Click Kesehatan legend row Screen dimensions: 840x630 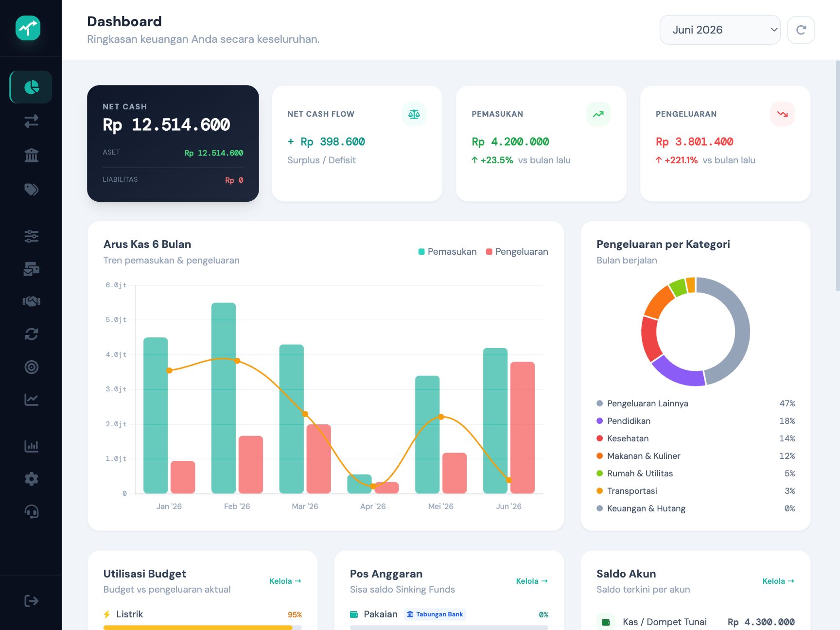coord(696,438)
